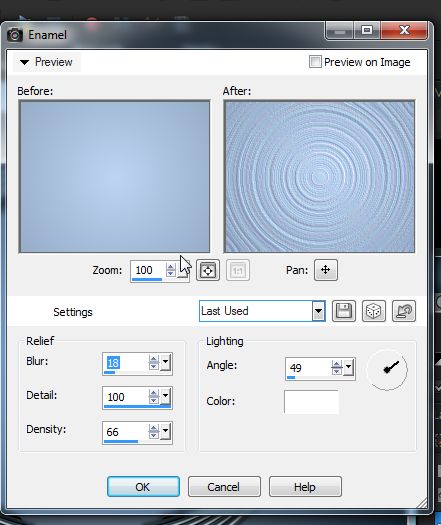Click the Help button

pos(305,486)
